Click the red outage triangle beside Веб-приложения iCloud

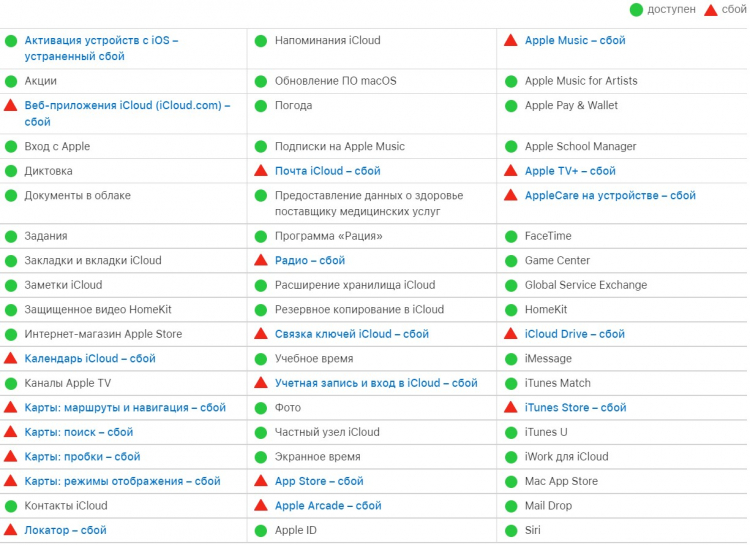pos(11,105)
